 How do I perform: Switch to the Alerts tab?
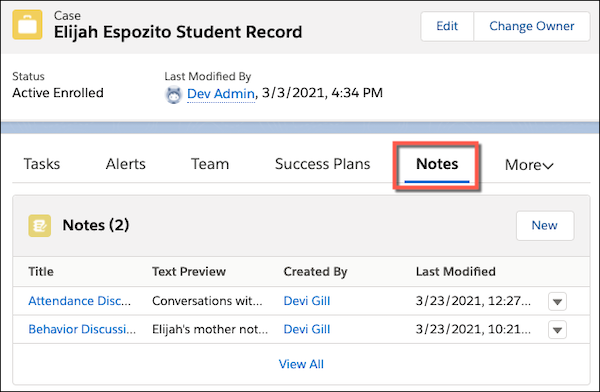click(x=126, y=164)
